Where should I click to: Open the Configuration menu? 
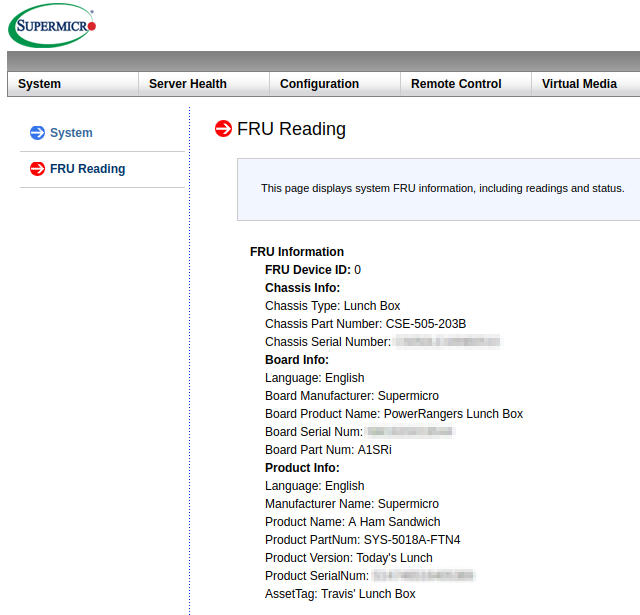(319, 84)
